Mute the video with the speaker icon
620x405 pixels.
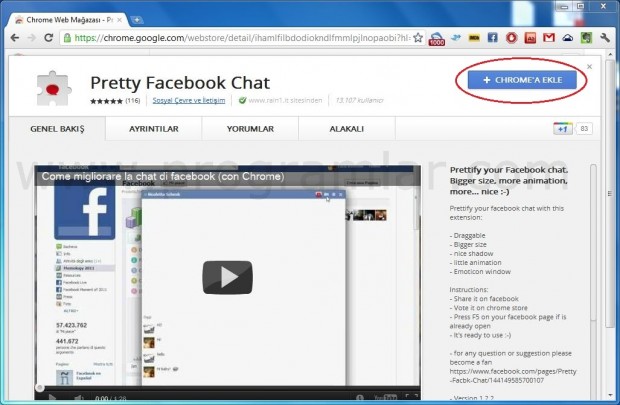[x=79, y=397]
